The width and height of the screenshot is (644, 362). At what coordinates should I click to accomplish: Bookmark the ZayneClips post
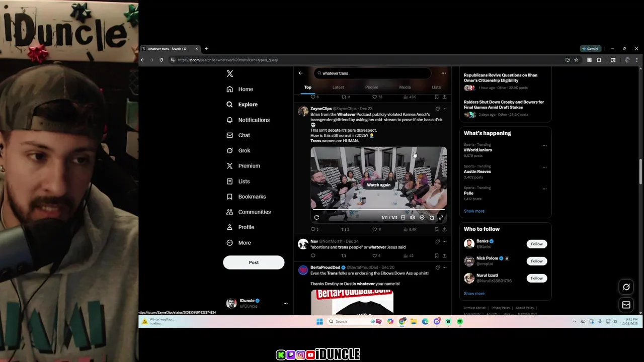436,229
